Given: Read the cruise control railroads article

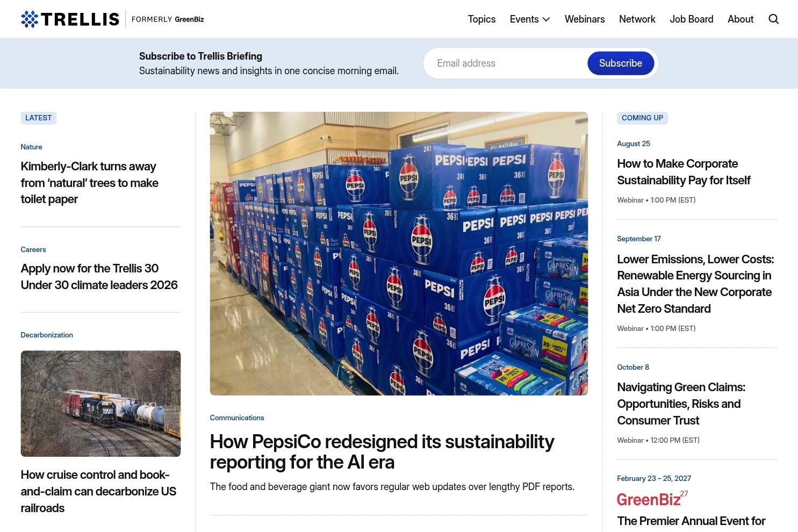Looking at the screenshot, I should (98, 491).
